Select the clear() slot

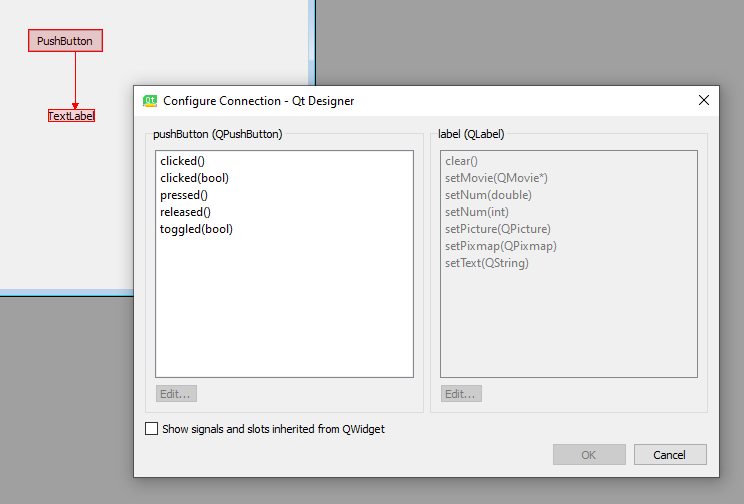461,161
